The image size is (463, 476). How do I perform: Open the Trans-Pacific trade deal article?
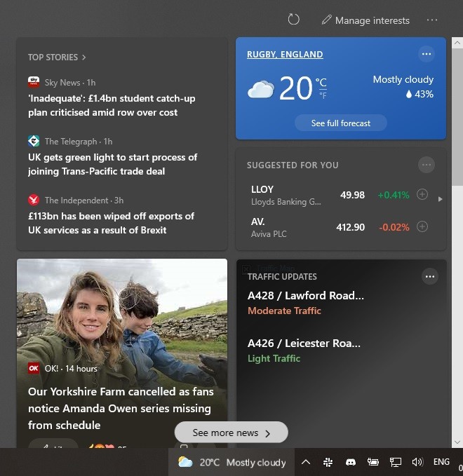coord(113,164)
